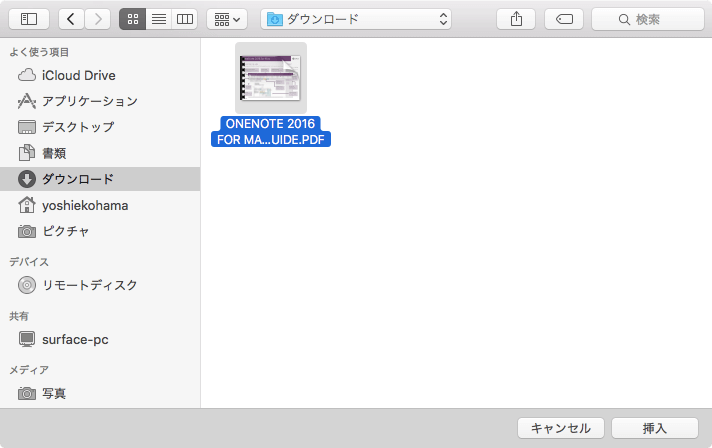Image resolution: width=712 pixels, height=448 pixels.
Task: Switch to icon grid view
Action: pos(133,19)
